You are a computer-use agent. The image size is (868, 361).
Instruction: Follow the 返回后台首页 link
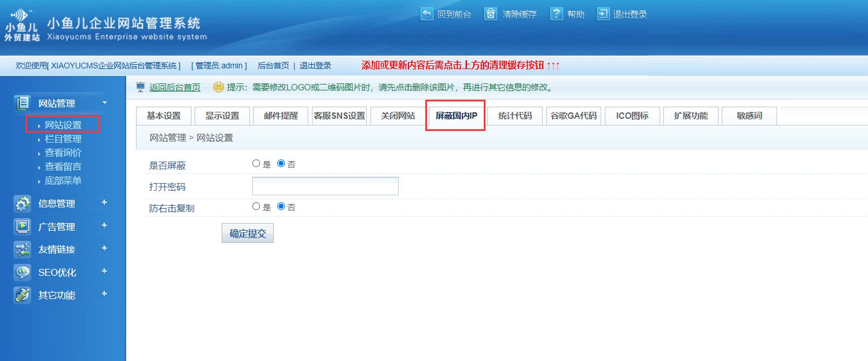tap(175, 87)
